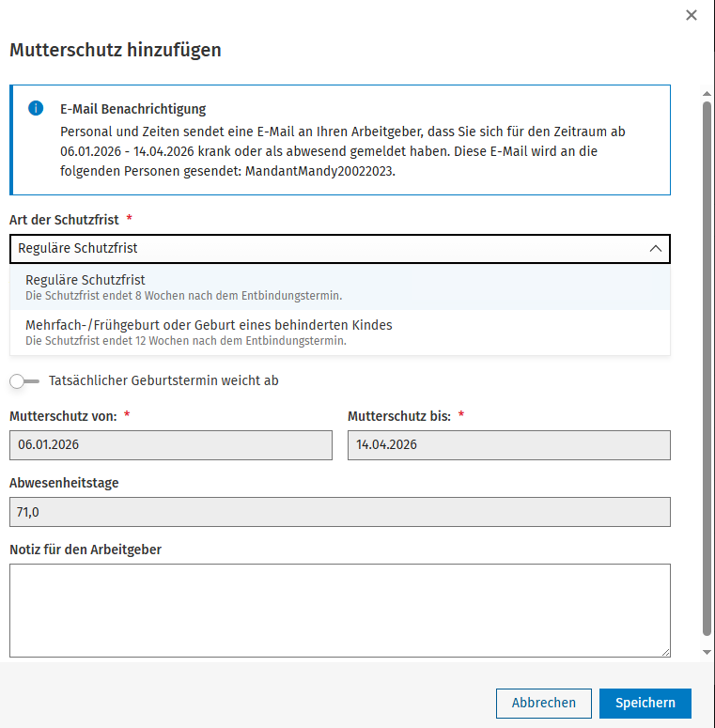Close the Mutterschutz hinzufügen dialog
This screenshot has width=715, height=728.
click(x=691, y=15)
